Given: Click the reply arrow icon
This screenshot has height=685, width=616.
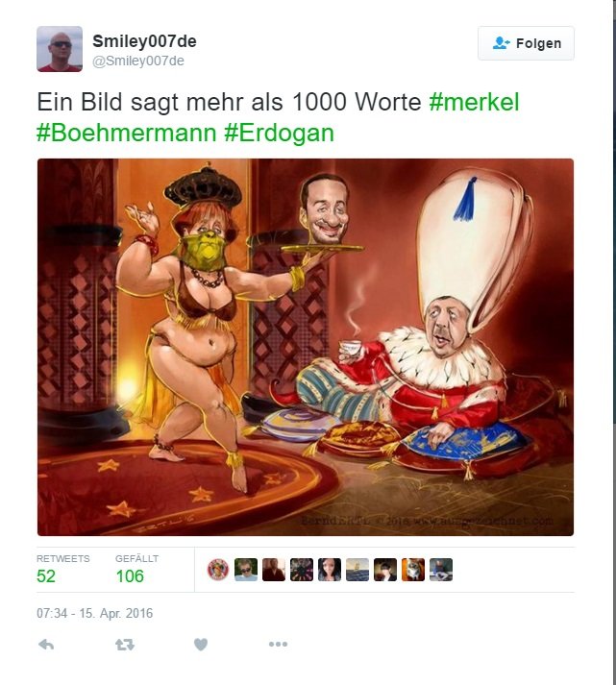Looking at the screenshot, I should (x=46, y=645).
